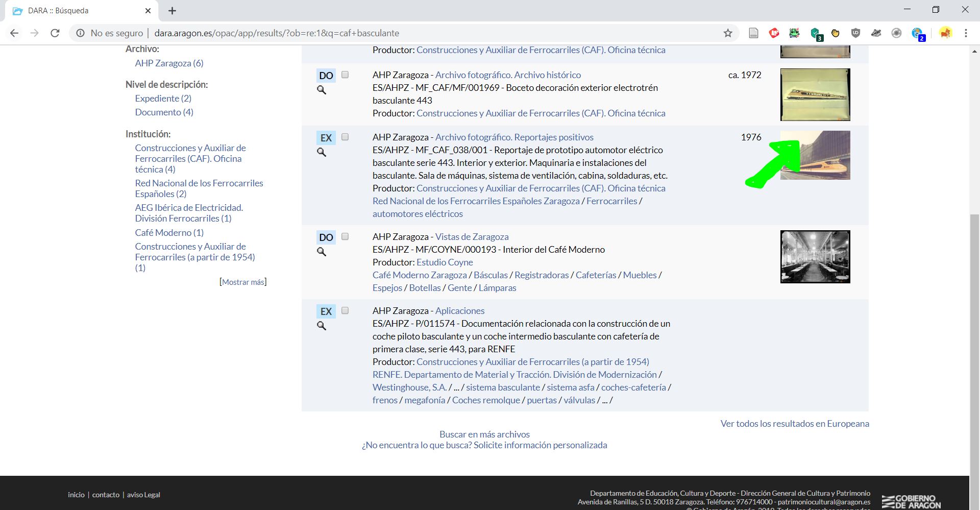Open Chrome profile avatar

pyautogui.click(x=946, y=33)
